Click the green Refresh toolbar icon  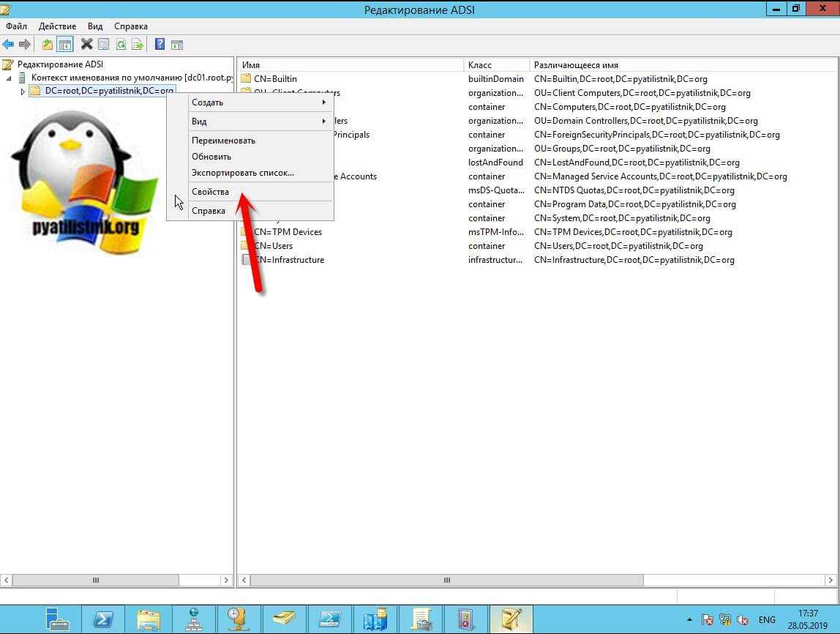(120, 45)
